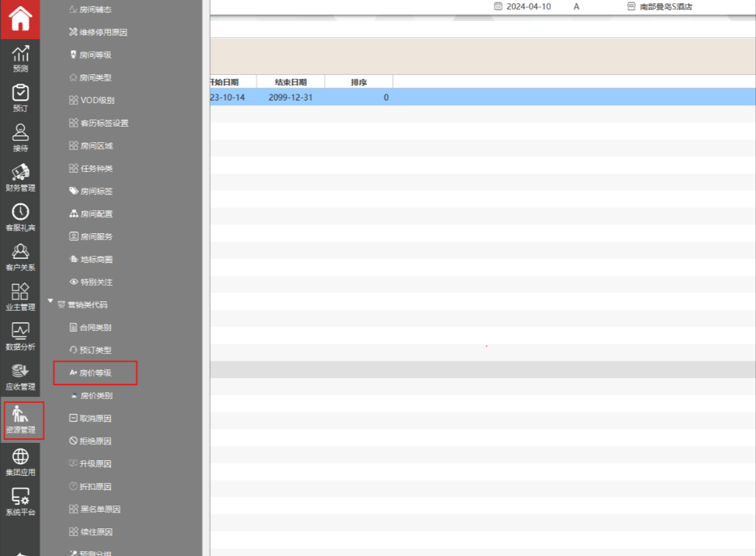Click the red Home icon
Viewport: 756px width, 556px height.
[x=20, y=20]
